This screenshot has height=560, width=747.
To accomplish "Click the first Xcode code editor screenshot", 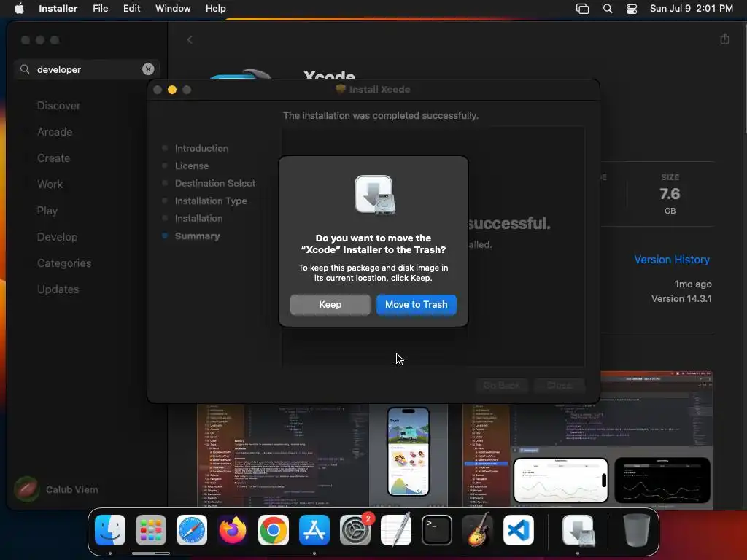I will click(x=282, y=456).
